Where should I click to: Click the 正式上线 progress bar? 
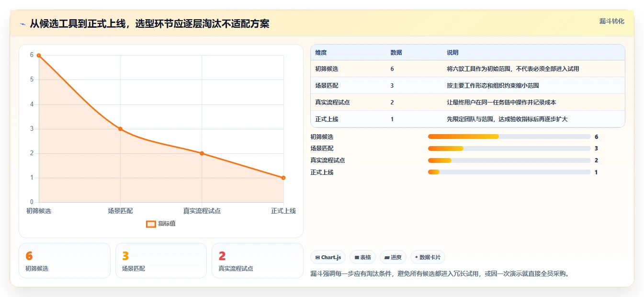coord(509,172)
